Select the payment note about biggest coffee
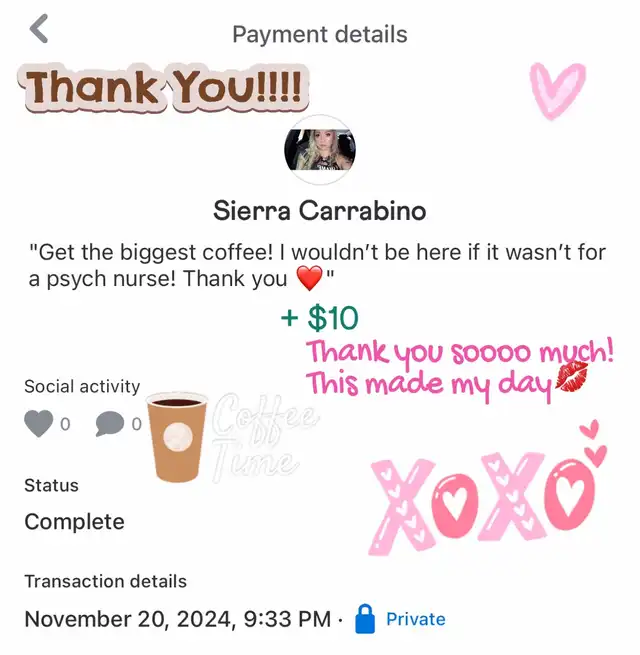Image resolution: width=640 pixels, height=655 pixels. coord(317,266)
